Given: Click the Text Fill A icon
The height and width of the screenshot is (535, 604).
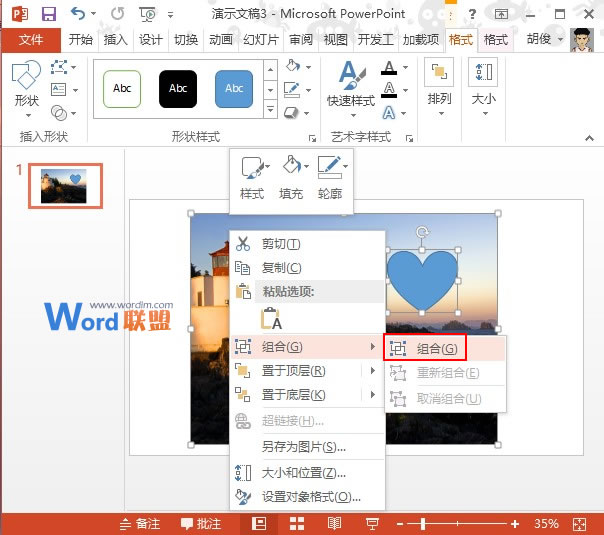Looking at the screenshot, I should (389, 67).
